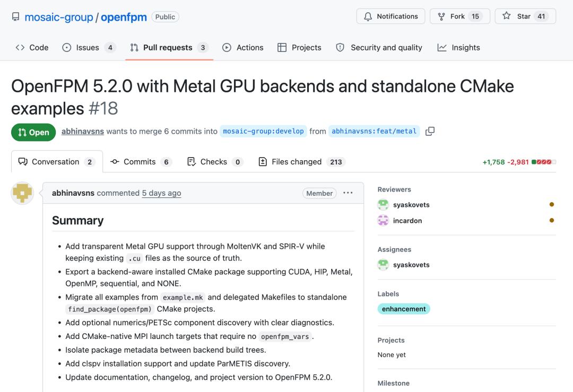Copy the head branch name icon
Image resolution: width=573 pixels, height=392 pixels.
(430, 131)
